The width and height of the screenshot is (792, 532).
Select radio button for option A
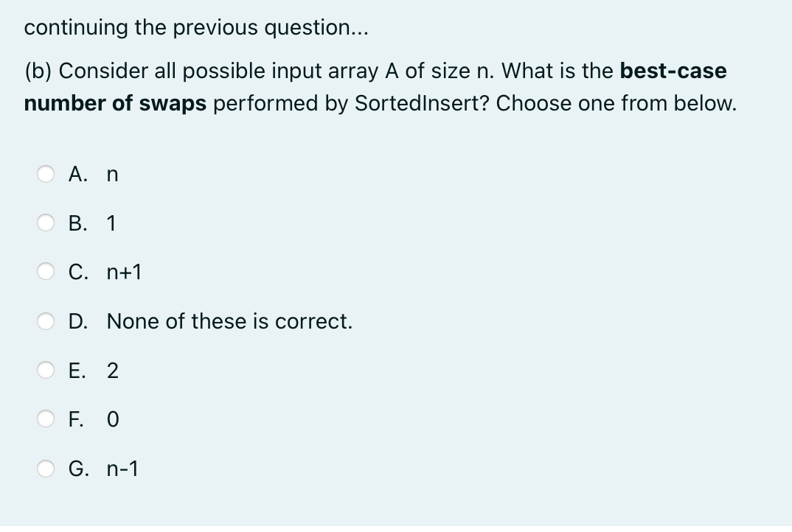[46, 174]
